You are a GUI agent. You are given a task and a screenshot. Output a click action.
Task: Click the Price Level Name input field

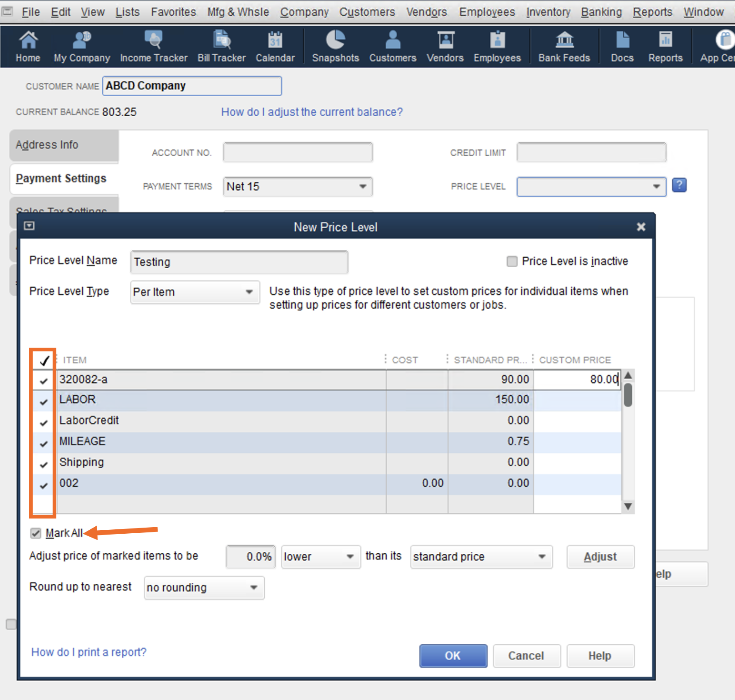pyautogui.click(x=239, y=262)
